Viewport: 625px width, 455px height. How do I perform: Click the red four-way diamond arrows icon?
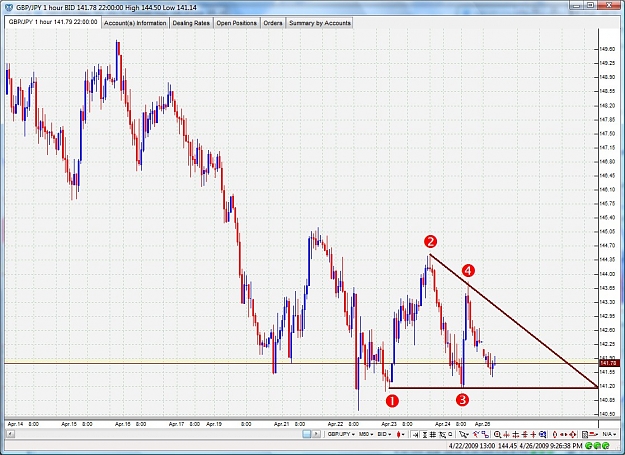[x=573, y=434]
